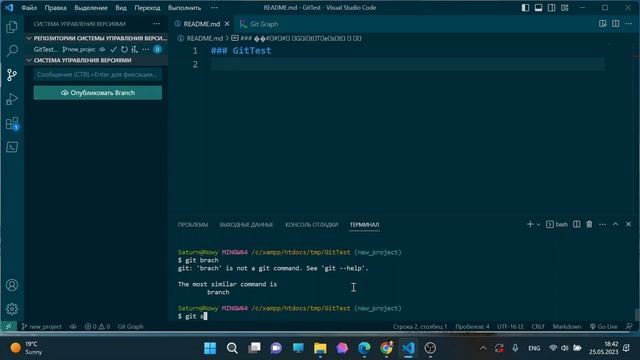Toggle the bottom panel visibility
Viewport: 640px width, 360px height.
(x=538, y=8)
